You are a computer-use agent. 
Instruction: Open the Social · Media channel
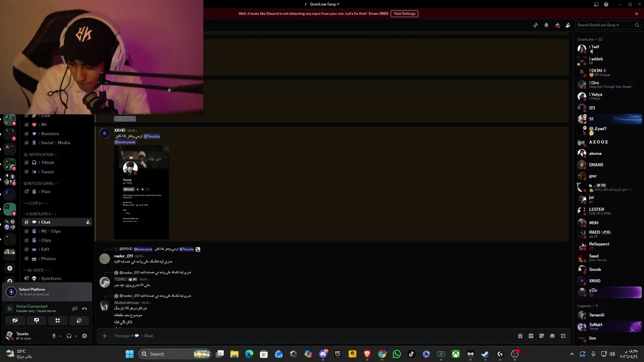pyautogui.click(x=56, y=143)
